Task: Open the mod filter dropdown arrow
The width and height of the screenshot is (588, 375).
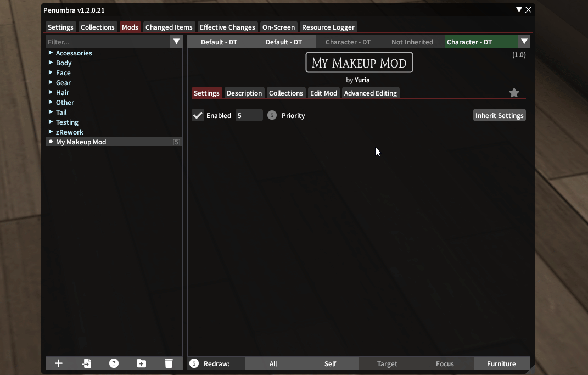Action: coord(176,42)
